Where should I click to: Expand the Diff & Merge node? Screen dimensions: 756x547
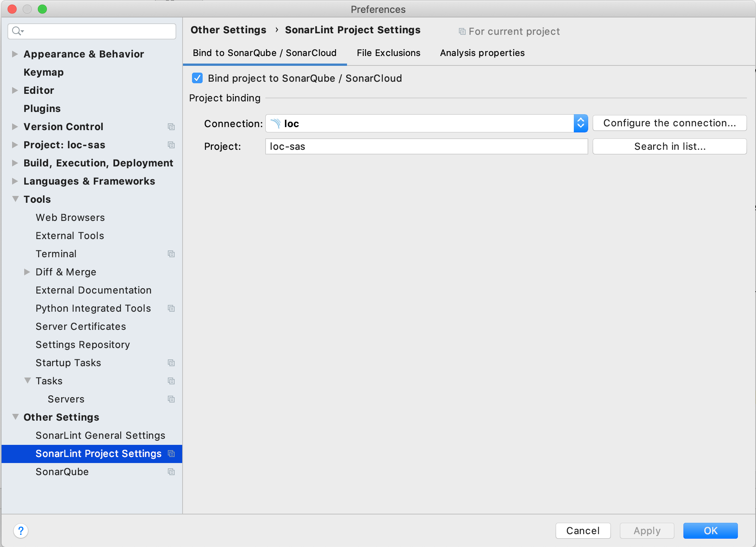[x=27, y=272]
